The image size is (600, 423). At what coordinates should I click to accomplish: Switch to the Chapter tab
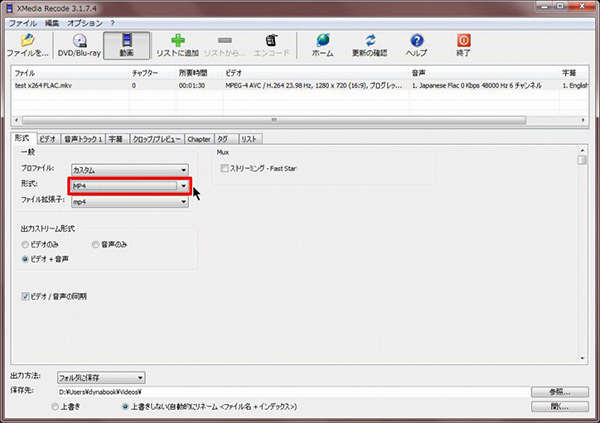(199, 139)
